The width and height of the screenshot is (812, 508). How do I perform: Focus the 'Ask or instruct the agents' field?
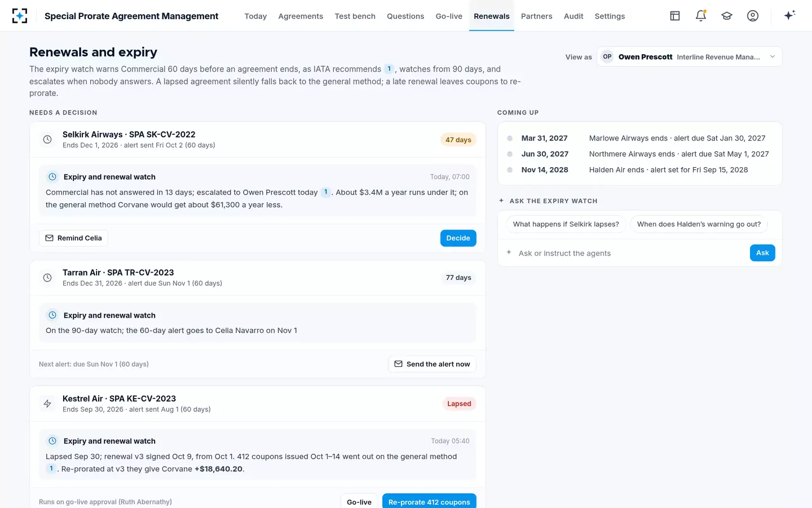coord(630,253)
